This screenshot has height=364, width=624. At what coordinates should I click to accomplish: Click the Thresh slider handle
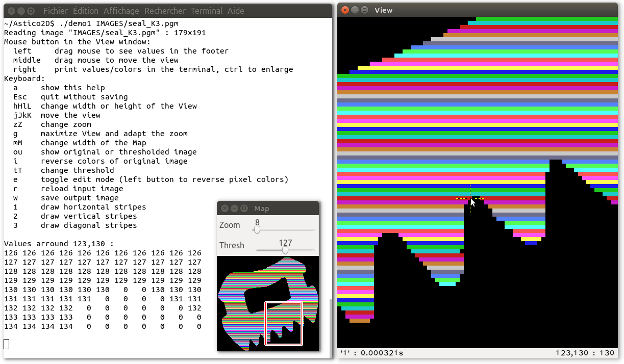point(285,250)
